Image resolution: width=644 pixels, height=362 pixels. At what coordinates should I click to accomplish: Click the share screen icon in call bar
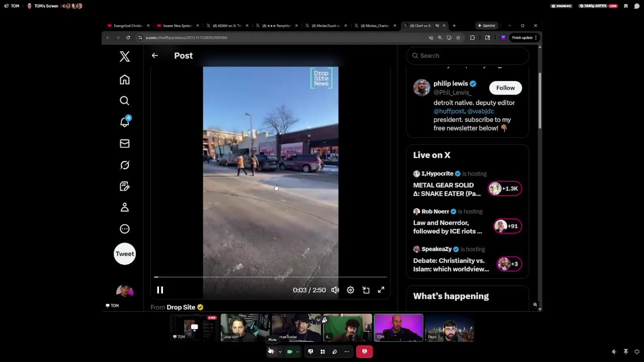(x=310, y=351)
